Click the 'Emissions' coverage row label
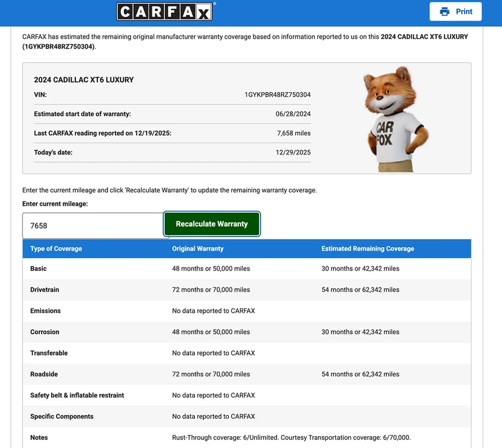502x448 pixels. (x=45, y=311)
